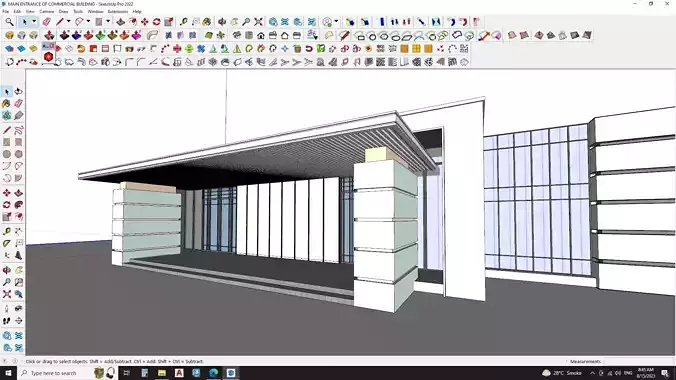Click the red hexagon extension icon
The width and height of the screenshot is (676, 380).
coord(48,57)
